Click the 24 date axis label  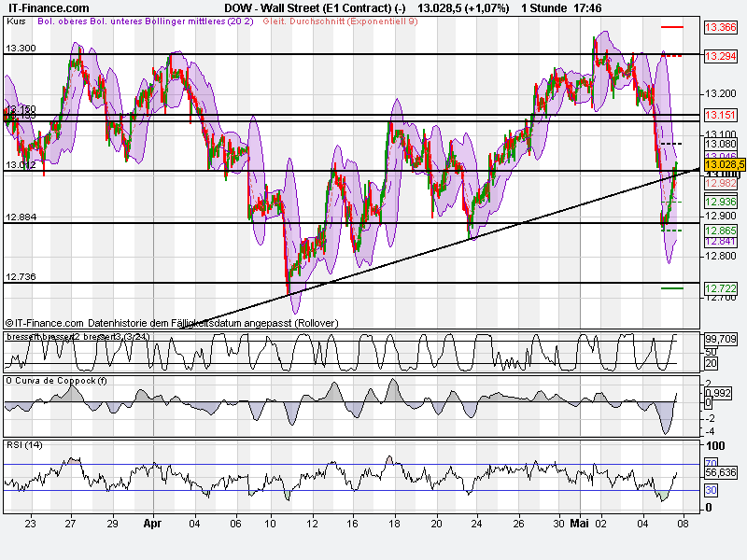(476, 524)
